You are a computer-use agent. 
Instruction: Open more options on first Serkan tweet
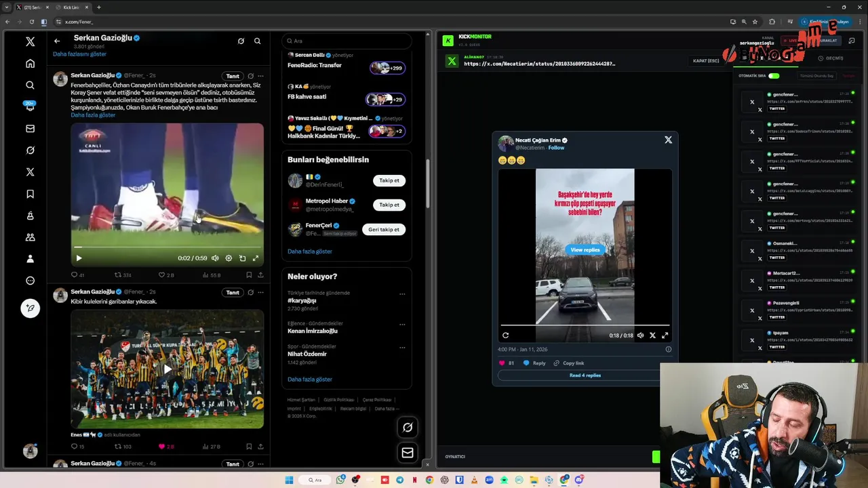pos(260,76)
